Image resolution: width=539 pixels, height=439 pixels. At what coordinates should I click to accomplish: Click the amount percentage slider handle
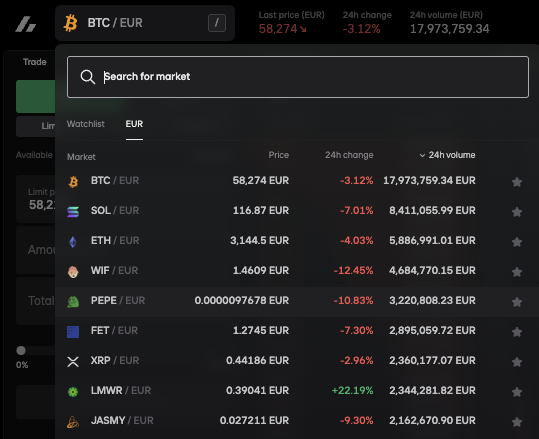[21, 351]
